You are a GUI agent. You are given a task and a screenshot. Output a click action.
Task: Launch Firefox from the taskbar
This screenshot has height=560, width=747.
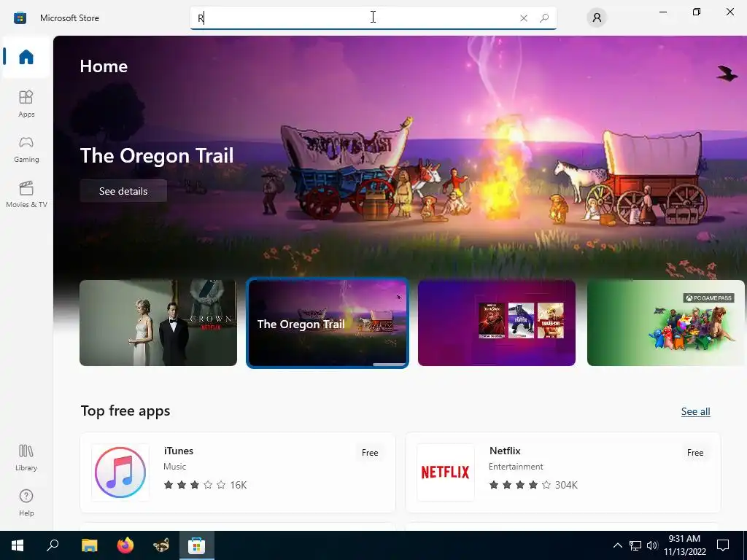tap(125, 545)
